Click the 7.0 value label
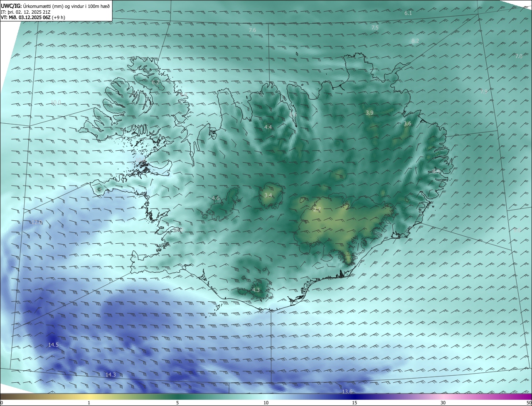Image resolution: width=532 pixels, height=406 pixels. click(519, 56)
